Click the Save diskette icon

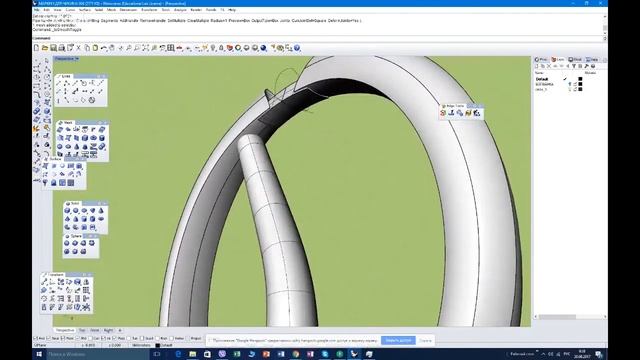(x=53, y=48)
